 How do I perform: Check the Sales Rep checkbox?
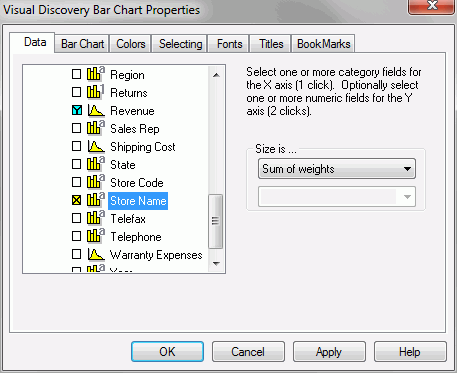point(77,128)
